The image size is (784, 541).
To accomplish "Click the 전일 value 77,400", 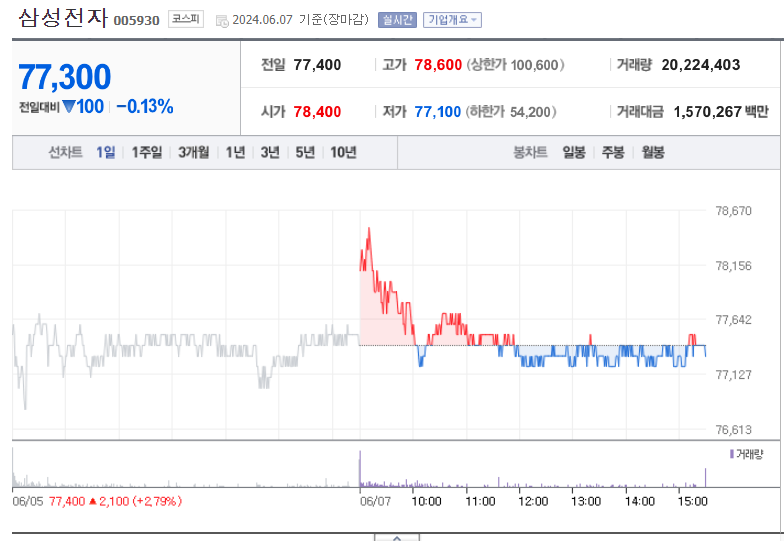I will coord(317,65).
